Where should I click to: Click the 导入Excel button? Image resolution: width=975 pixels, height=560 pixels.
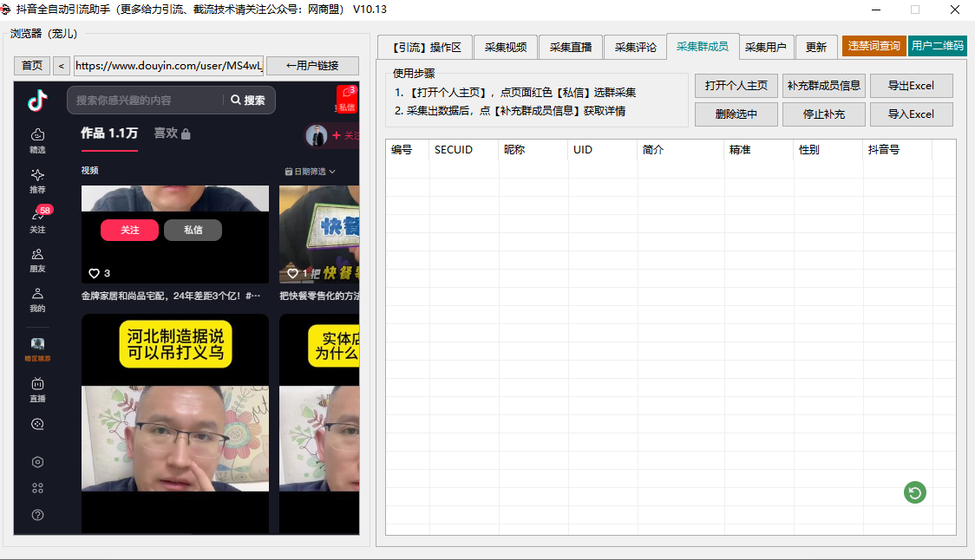click(911, 114)
